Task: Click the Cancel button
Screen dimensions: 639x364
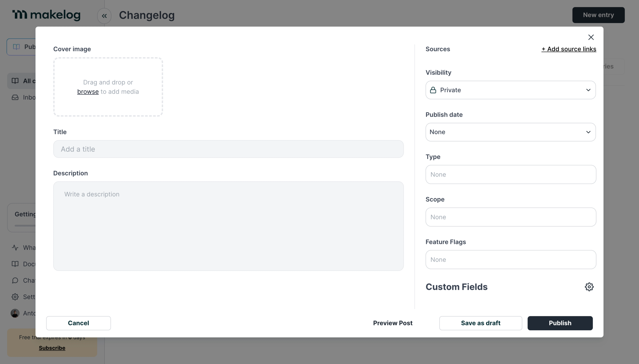Action: click(78, 323)
